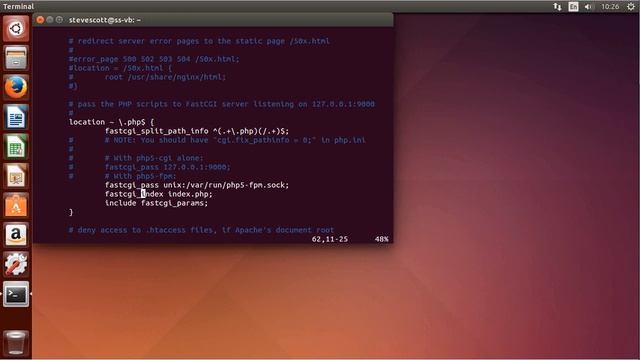Open the Amazon launcher icon
Image resolution: width=640 pixels, height=360 pixels.
pyautogui.click(x=16, y=234)
